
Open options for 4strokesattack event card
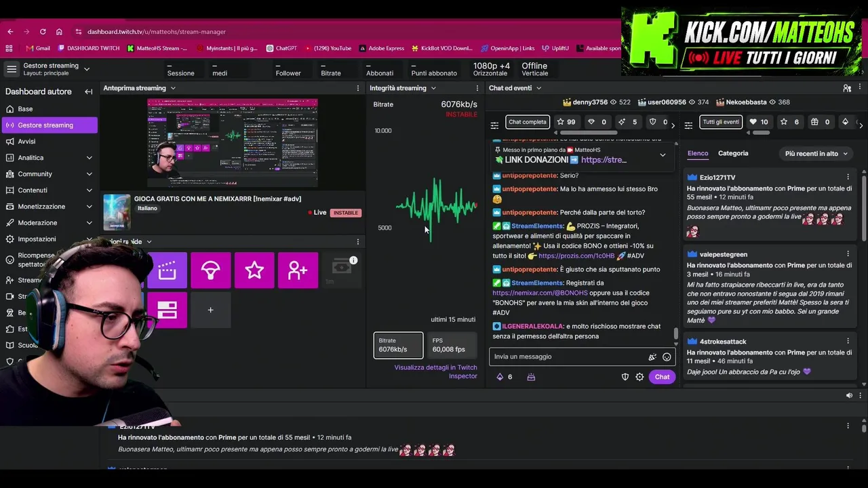(848, 341)
